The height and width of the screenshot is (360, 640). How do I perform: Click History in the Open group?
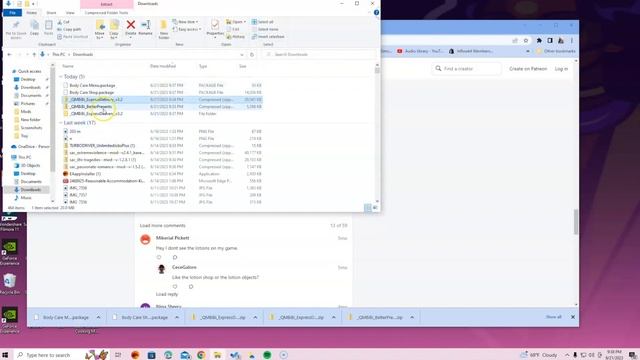point(236,37)
